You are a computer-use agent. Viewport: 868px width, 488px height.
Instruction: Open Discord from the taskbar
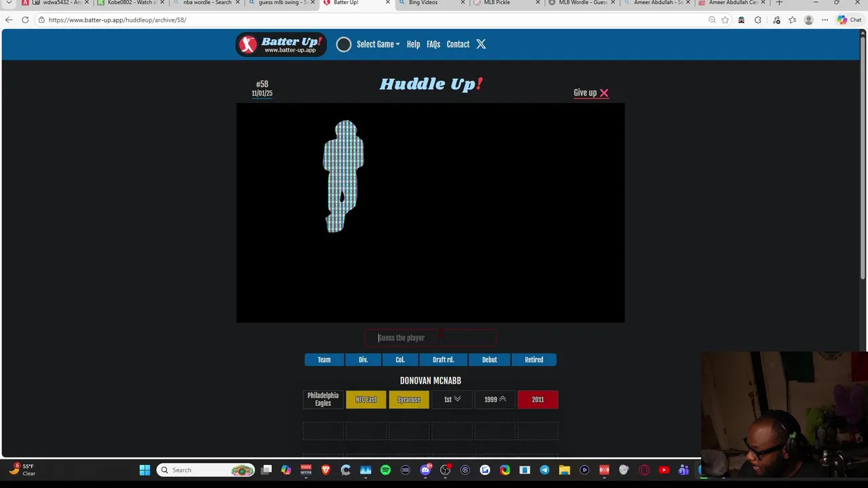(425, 470)
